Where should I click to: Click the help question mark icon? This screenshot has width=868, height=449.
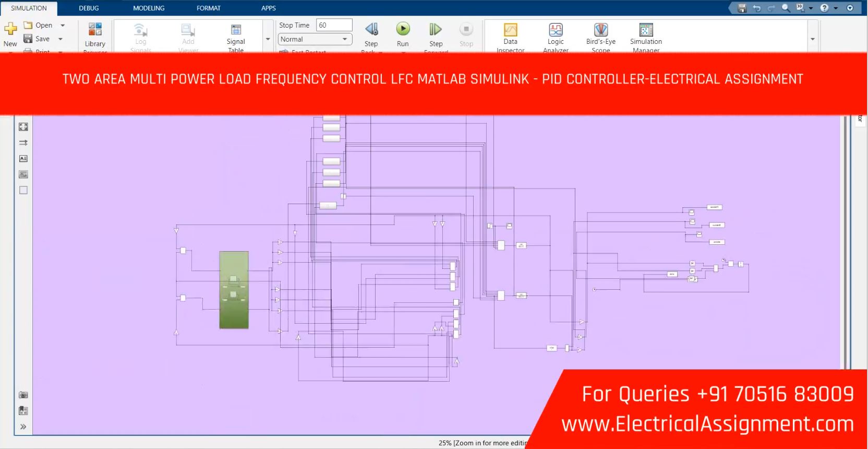824,8
